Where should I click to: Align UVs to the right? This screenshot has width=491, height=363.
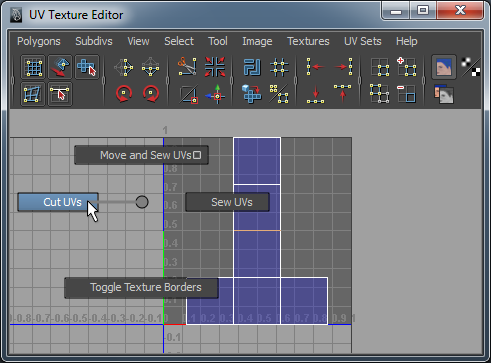(343, 66)
